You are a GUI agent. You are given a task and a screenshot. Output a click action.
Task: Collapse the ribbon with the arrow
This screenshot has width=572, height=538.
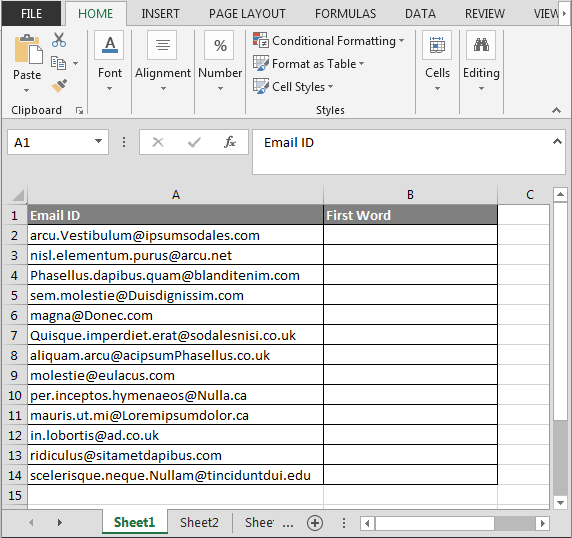(x=556, y=110)
